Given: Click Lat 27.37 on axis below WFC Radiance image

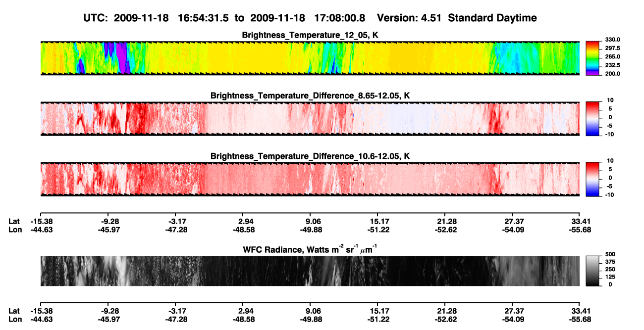Looking at the screenshot, I should click(x=514, y=311).
